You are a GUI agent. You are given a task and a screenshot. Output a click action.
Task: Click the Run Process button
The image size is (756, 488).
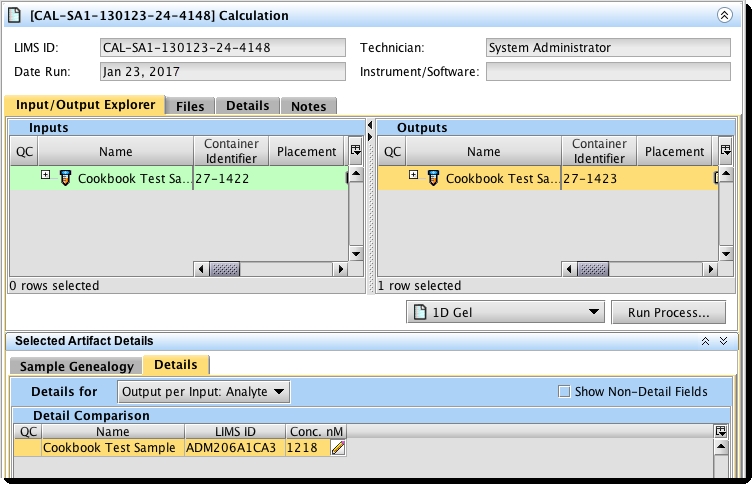coord(668,312)
